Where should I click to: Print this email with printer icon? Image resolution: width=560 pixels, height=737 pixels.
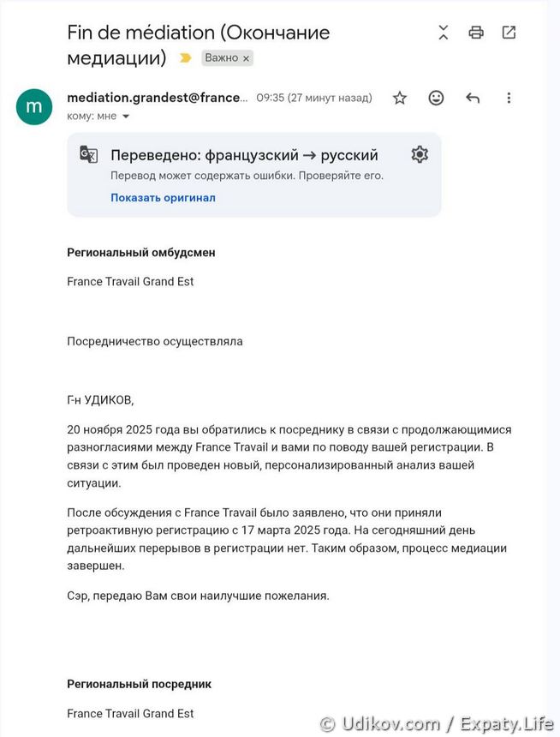[x=476, y=33]
